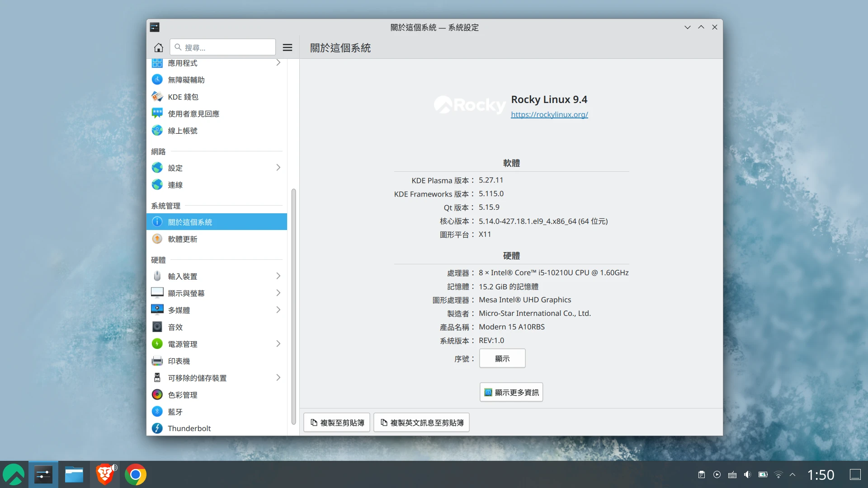Open the rockylinux.org website link
The width and height of the screenshot is (868, 488).
click(x=549, y=114)
